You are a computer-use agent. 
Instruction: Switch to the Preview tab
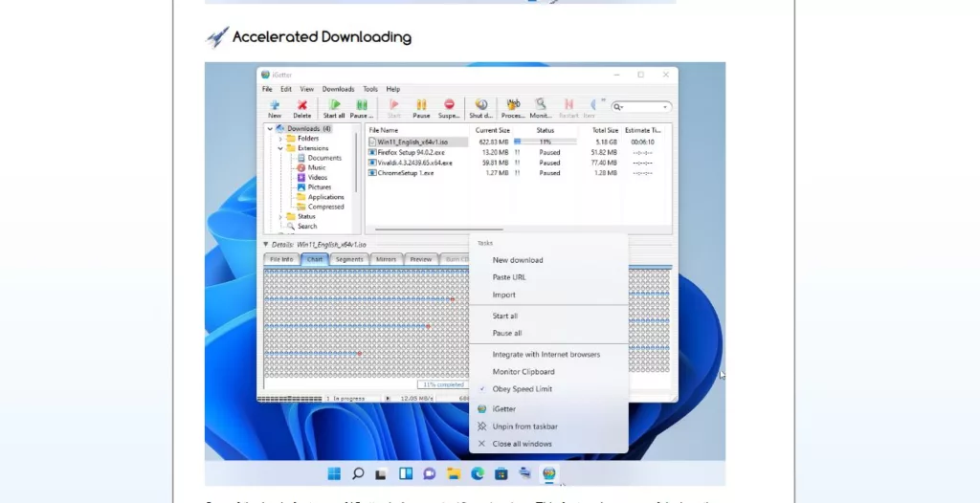[x=421, y=259]
